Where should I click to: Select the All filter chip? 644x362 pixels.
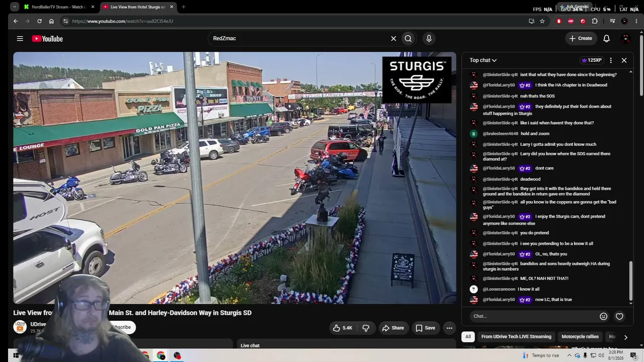(x=468, y=337)
